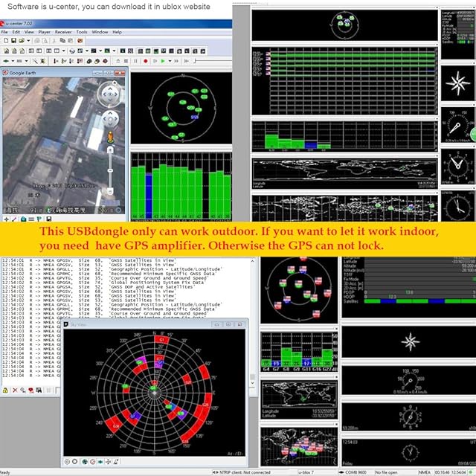Open the Edit menu
The width and height of the screenshot is (476, 476).
click(x=16, y=32)
